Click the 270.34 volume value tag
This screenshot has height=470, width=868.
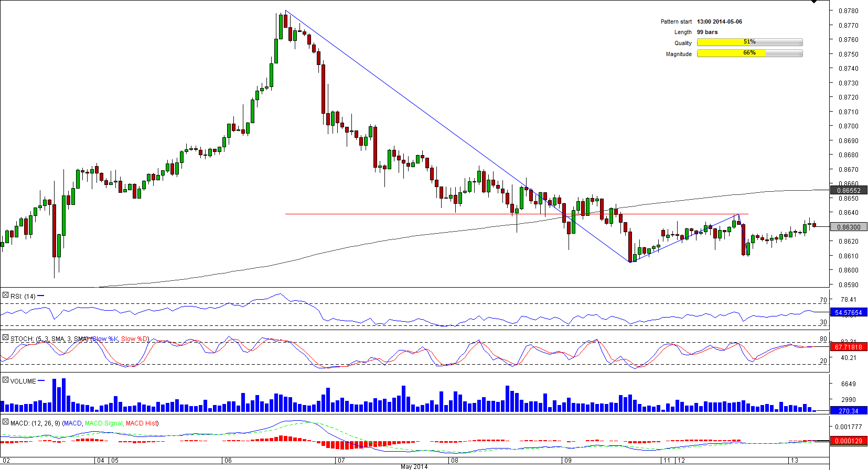[x=848, y=411]
